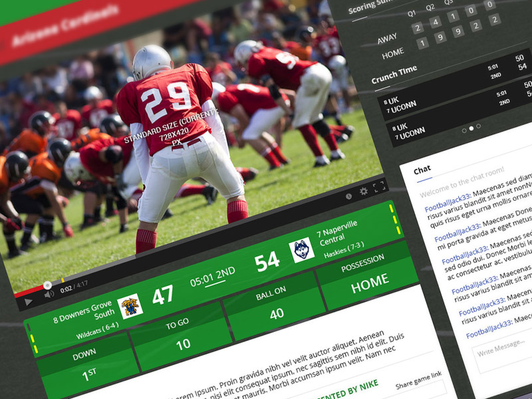Enter fullscreen on the video player
Screen dimensions: 532x399
(379, 186)
